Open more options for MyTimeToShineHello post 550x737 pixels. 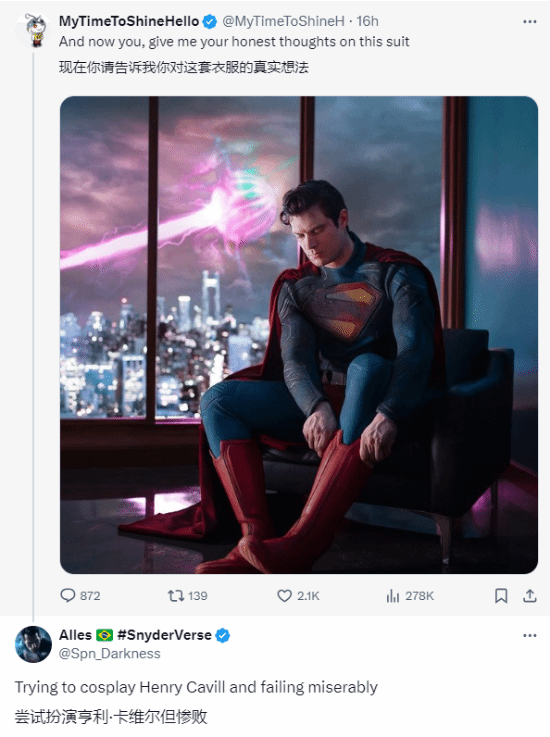pyautogui.click(x=530, y=22)
